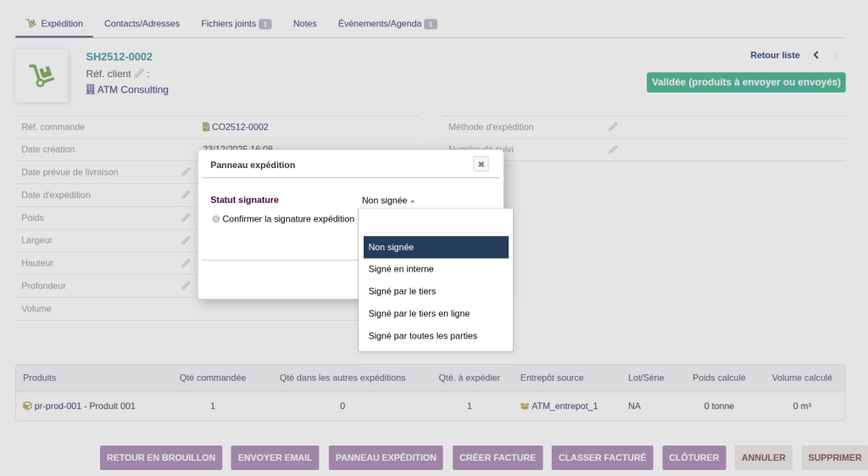This screenshot has width=868, height=476.
Task: Pick 'Signé par le tiers en ligne'
Action: pos(419,313)
